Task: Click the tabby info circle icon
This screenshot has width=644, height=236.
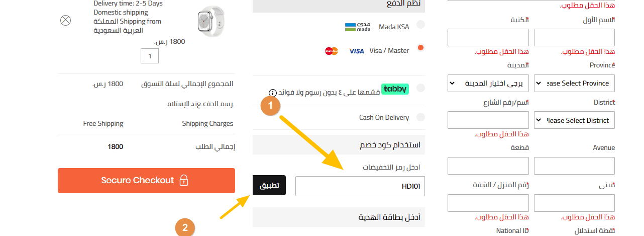Action: tap(272, 93)
